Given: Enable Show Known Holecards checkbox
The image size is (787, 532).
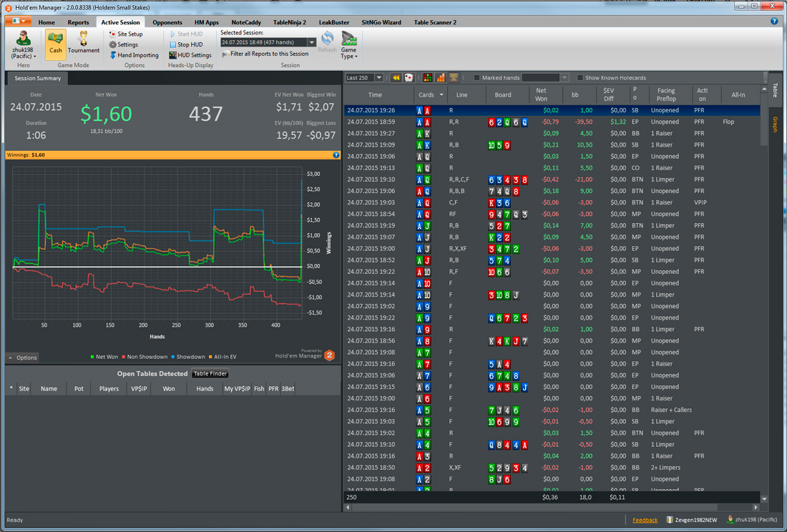Looking at the screenshot, I should pos(580,78).
